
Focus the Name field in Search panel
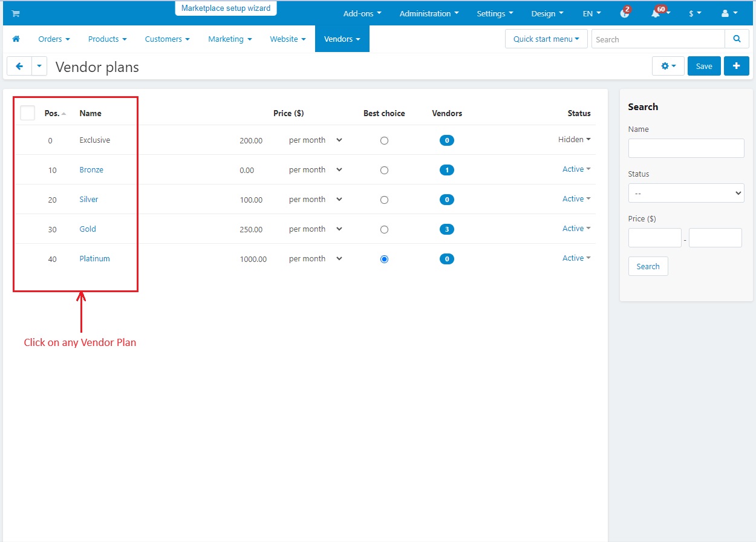(x=686, y=148)
